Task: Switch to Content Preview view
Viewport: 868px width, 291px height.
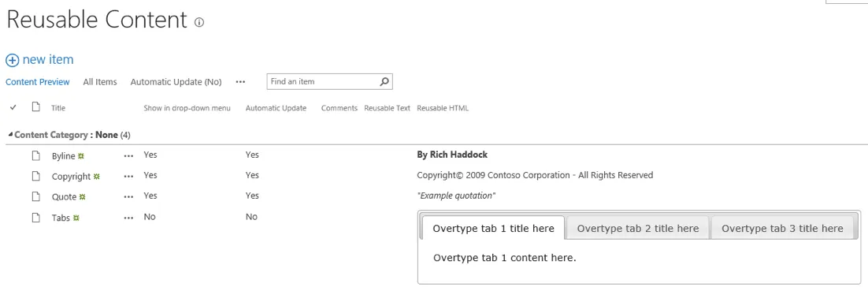Action: click(38, 82)
